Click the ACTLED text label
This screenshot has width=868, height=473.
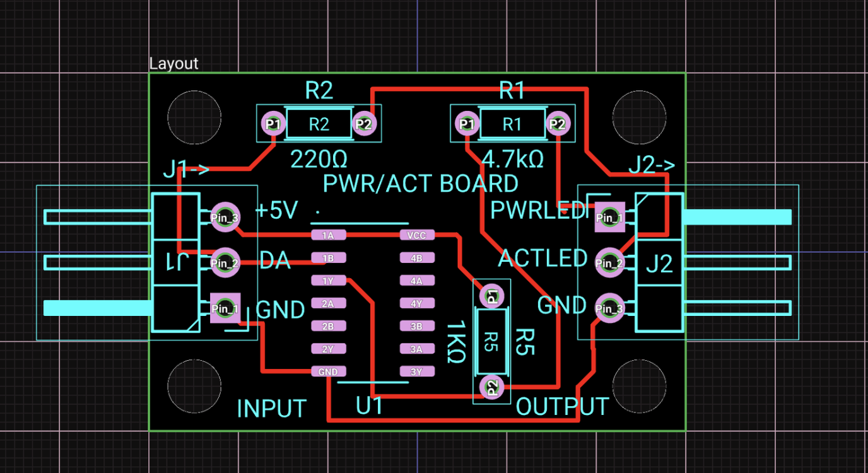541,259
